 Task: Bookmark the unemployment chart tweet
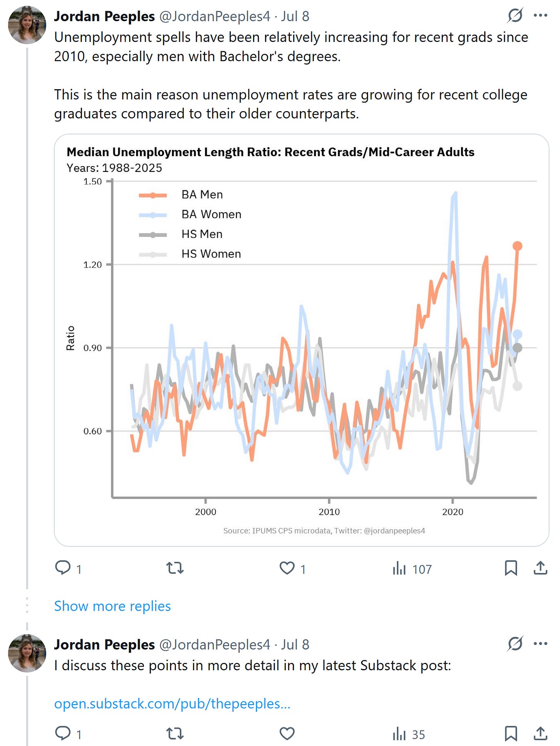(x=511, y=568)
